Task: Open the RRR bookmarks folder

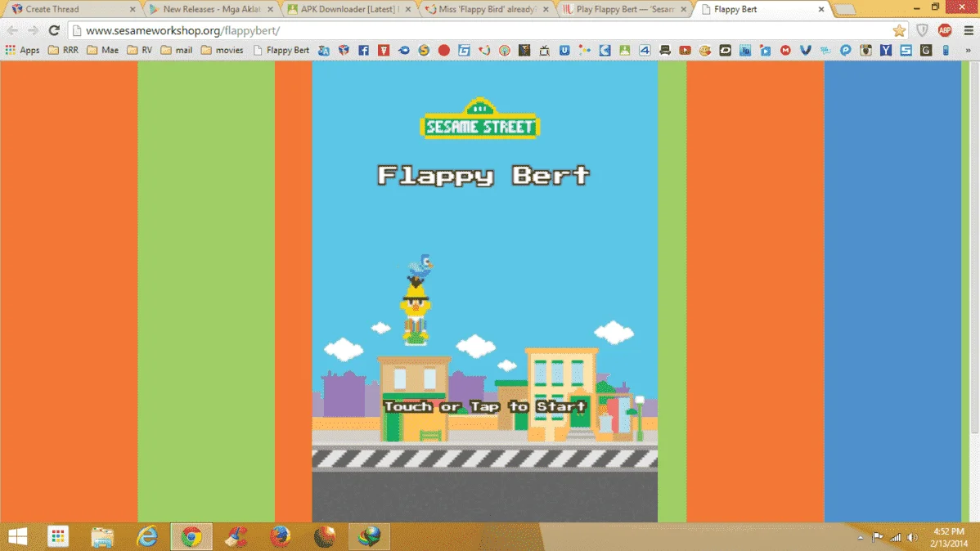Action: [x=63, y=50]
